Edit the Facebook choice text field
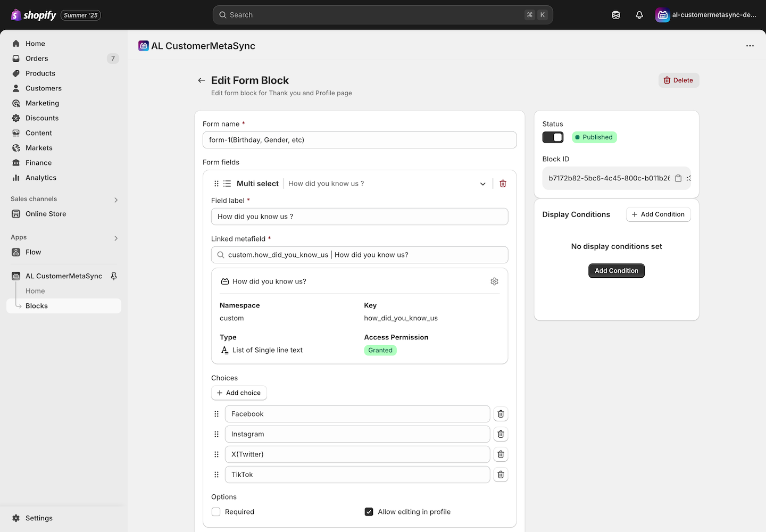 coord(357,414)
